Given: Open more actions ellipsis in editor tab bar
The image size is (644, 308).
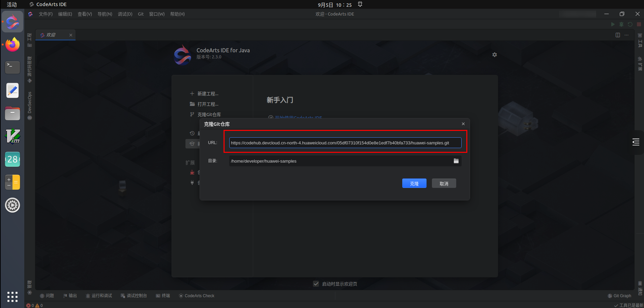Looking at the screenshot, I should click(626, 35).
